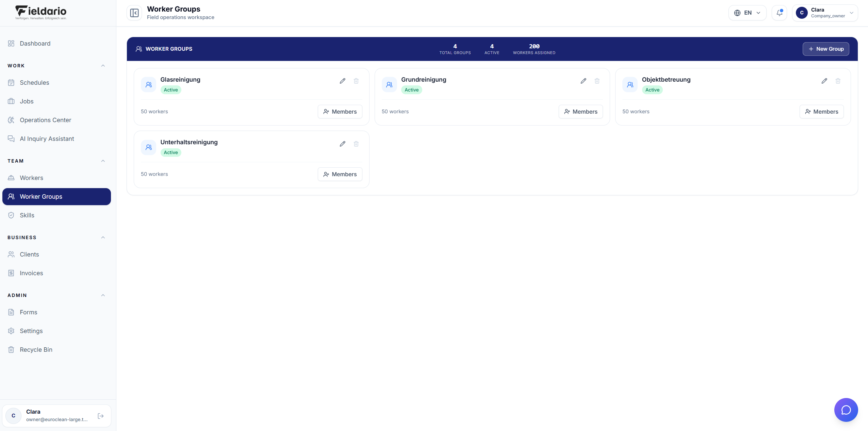Open the chat support bubble
The height and width of the screenshot is (431, 868).
pos(846,410)
